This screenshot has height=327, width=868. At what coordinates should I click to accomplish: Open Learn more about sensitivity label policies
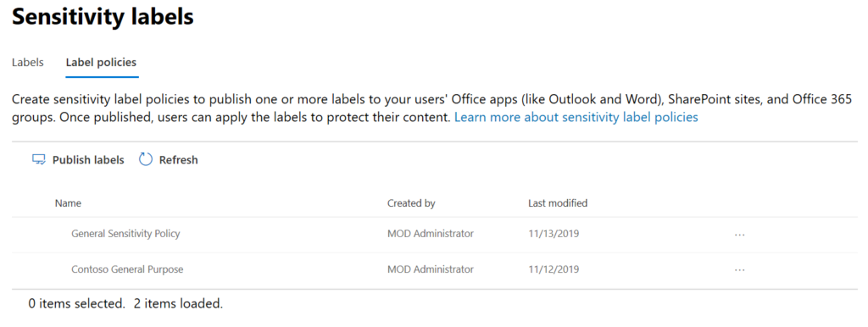pos(576,117)
